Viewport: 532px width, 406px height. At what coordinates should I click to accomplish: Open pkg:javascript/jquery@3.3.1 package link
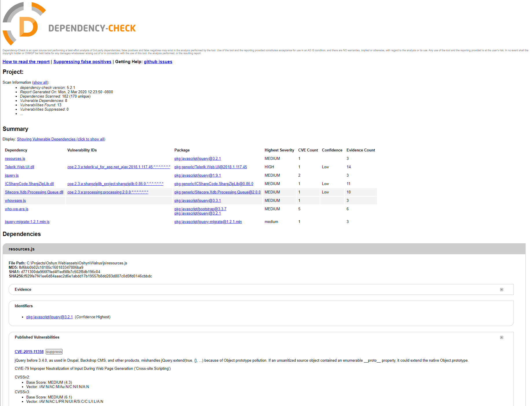[x=198, y=201]
